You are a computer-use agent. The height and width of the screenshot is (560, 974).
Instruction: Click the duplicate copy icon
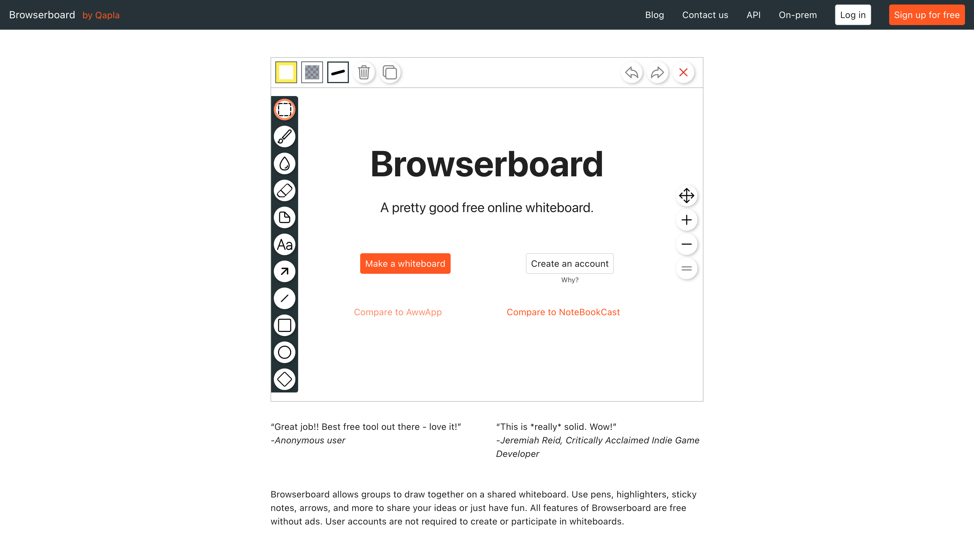(390, 72)
